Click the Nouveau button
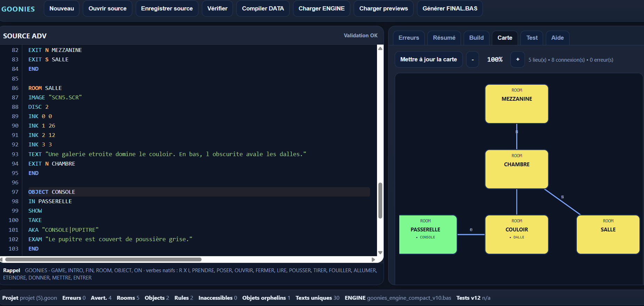Image resolution: width=644 pixels, height=306 pixels. pyautogui.click(x=62, y=8)
